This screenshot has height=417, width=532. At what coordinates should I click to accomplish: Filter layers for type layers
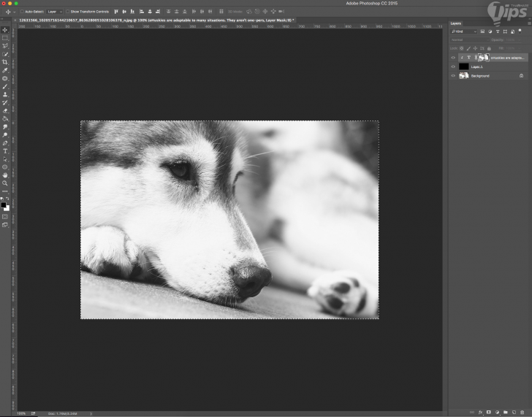[498, 31]
